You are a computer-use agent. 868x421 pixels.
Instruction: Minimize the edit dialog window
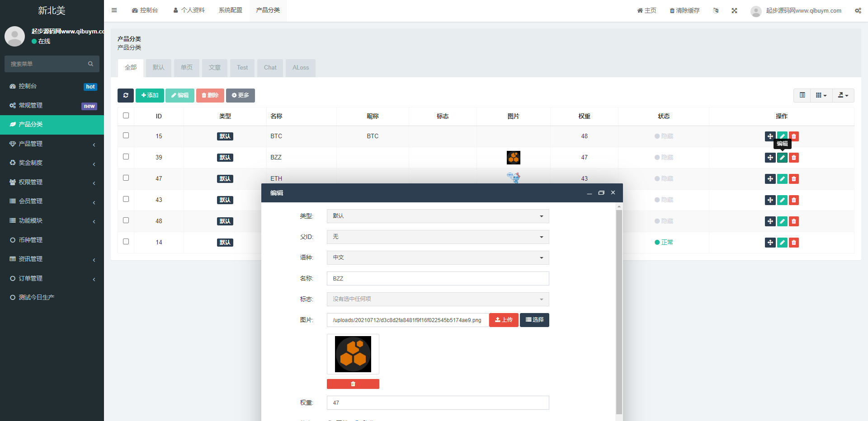[590, 193]
